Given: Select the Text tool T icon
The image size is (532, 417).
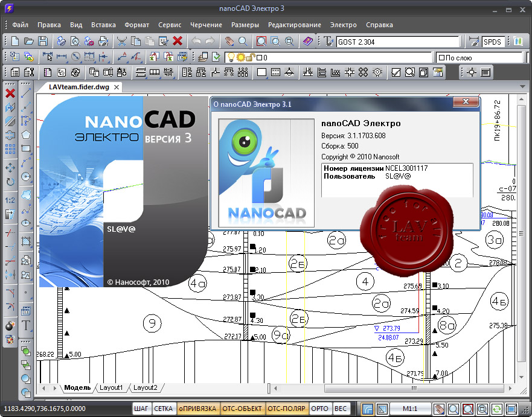Looking at the screenshot, I should tap(26, 325).
